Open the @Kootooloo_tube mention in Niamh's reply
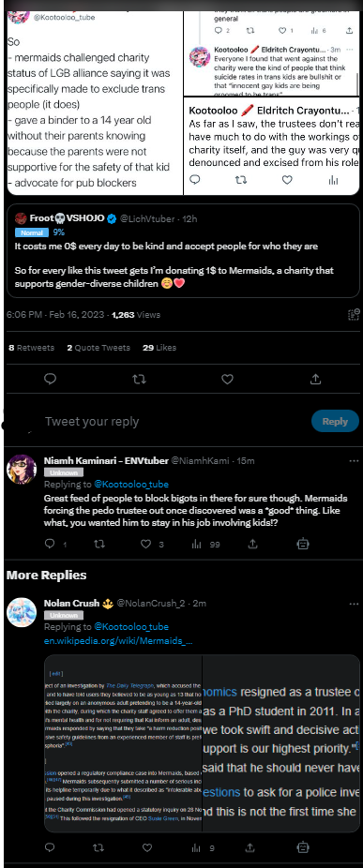 131,485
